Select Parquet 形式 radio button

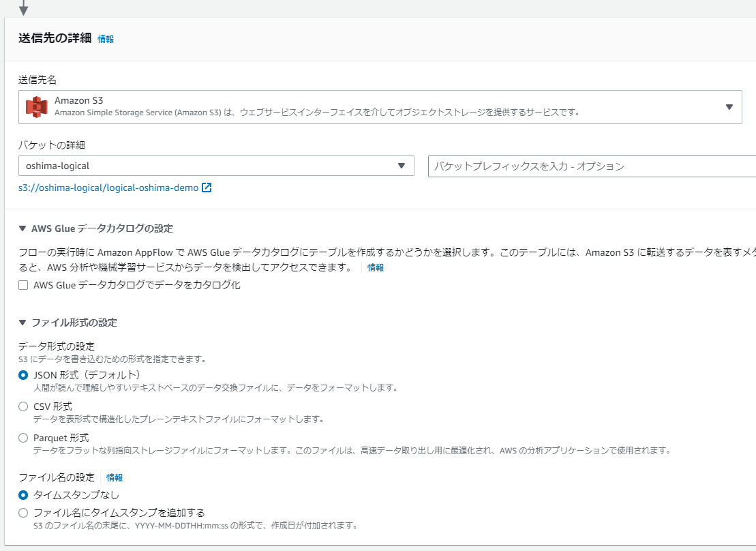23,438
